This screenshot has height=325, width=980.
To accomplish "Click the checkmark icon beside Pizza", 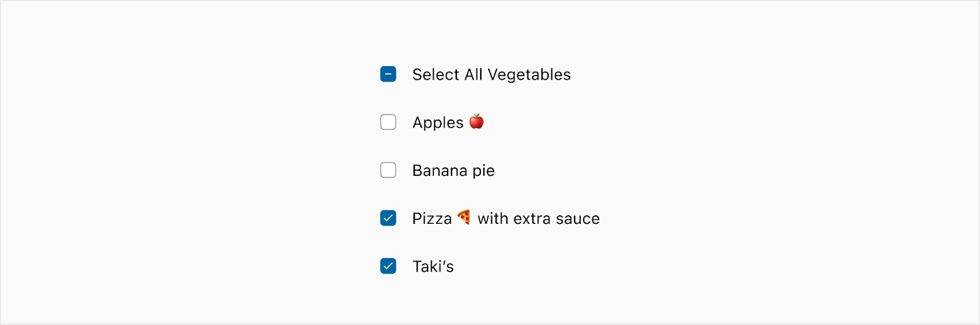I will 388,218.
